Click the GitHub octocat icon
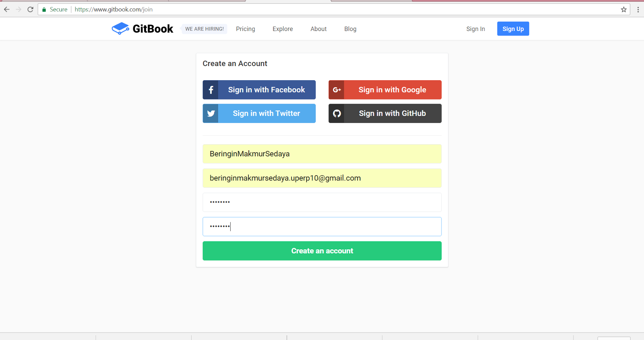This screenshot has width=644, height=340. pos(336,114)
